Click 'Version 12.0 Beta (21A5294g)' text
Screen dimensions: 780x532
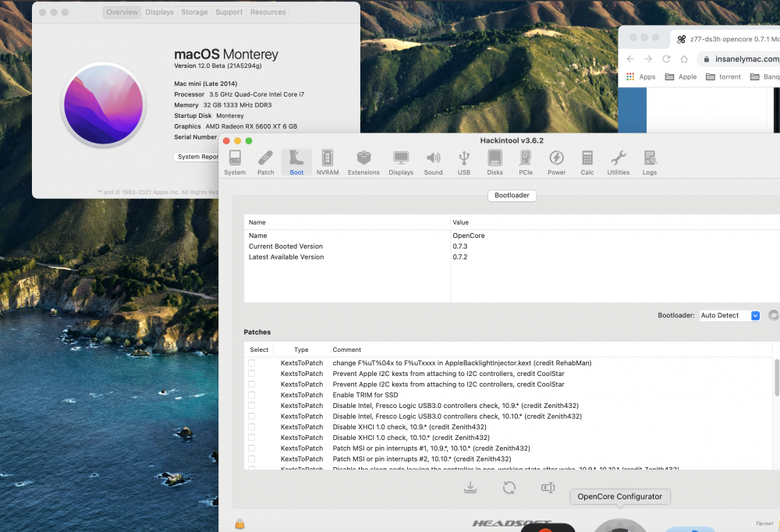tap(218, 66)
